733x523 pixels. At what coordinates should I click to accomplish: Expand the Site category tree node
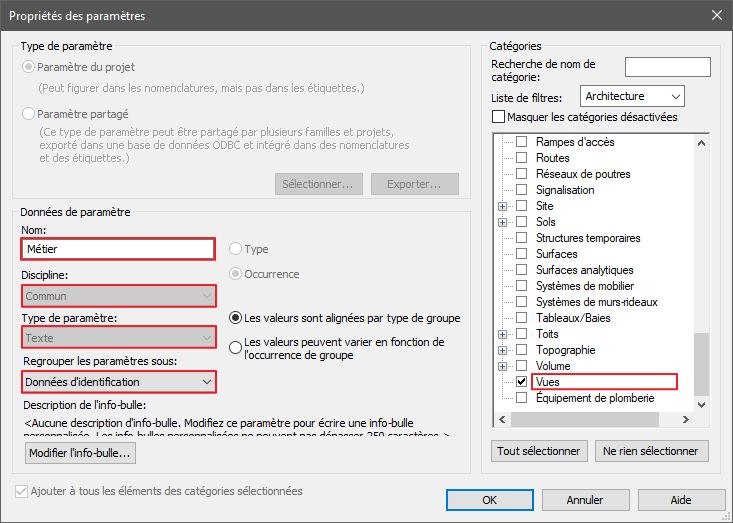[503, 206]
